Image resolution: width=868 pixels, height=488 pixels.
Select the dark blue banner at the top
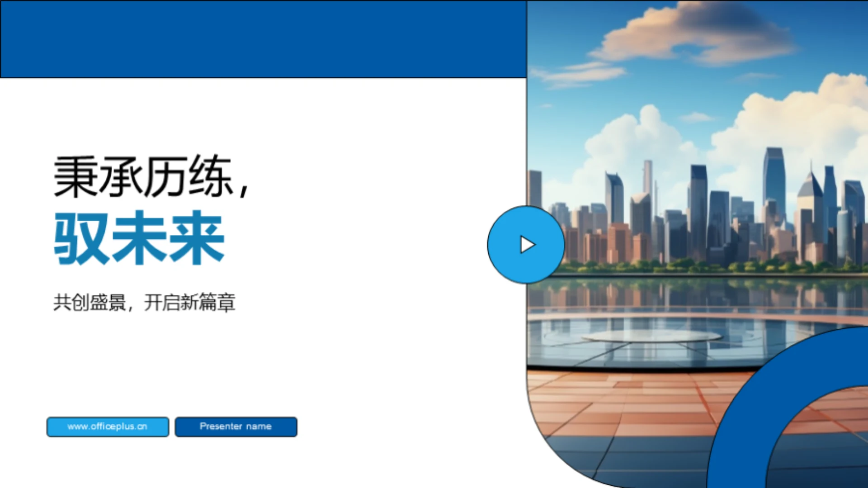pyautogui.click(x=262, y=38)
